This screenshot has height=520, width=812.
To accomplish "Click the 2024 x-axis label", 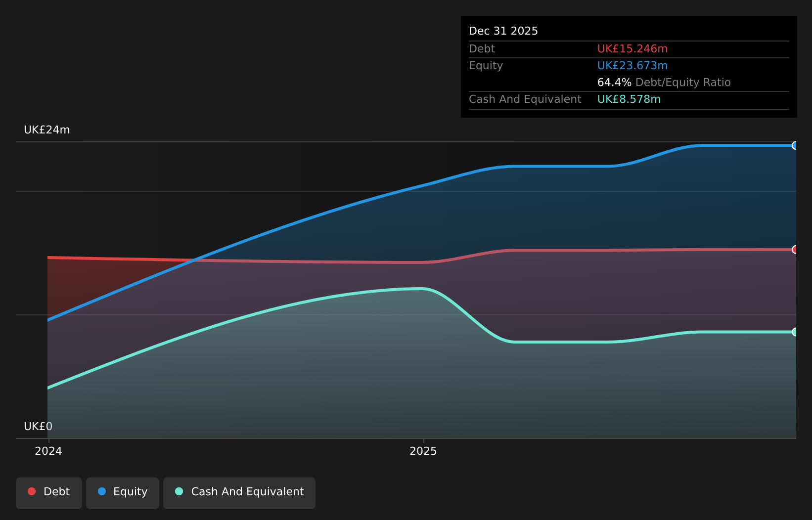I will (x=48, y=451).
